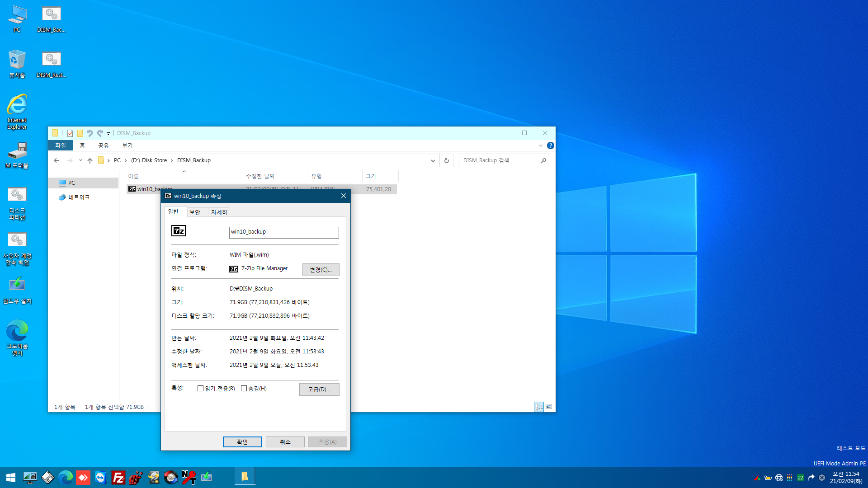Image resolution: width=868 pixels, height=488 pixels.
Task: Expand the ribbon chevron
Action: pos(540,145)
